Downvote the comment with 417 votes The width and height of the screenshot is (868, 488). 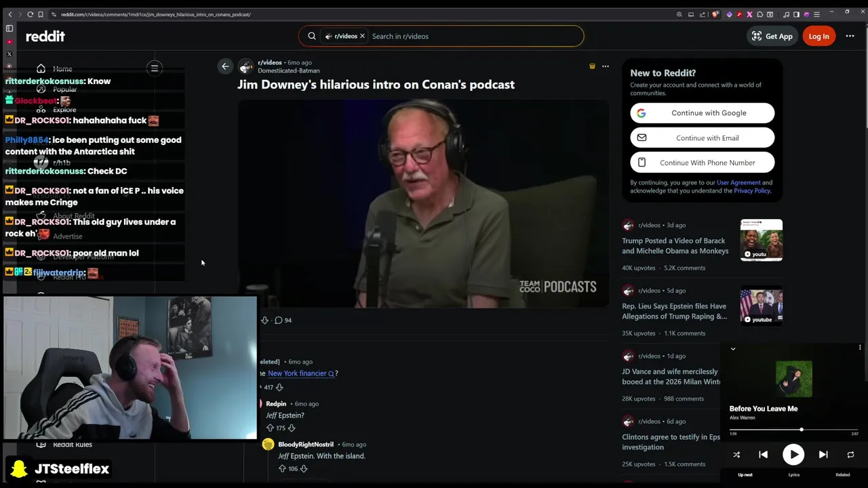[279, 387]
